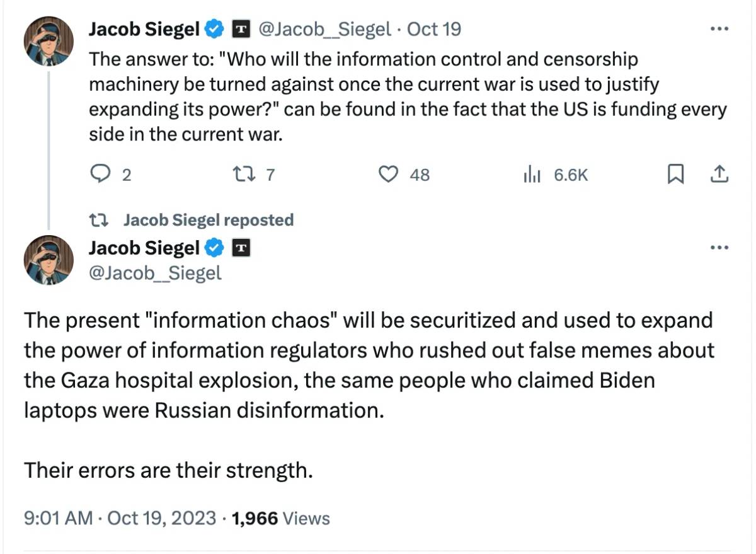This screenshot has width=756, height=554.
Task: View analytics icon showing 6.6K
Action: coord(532,175)
